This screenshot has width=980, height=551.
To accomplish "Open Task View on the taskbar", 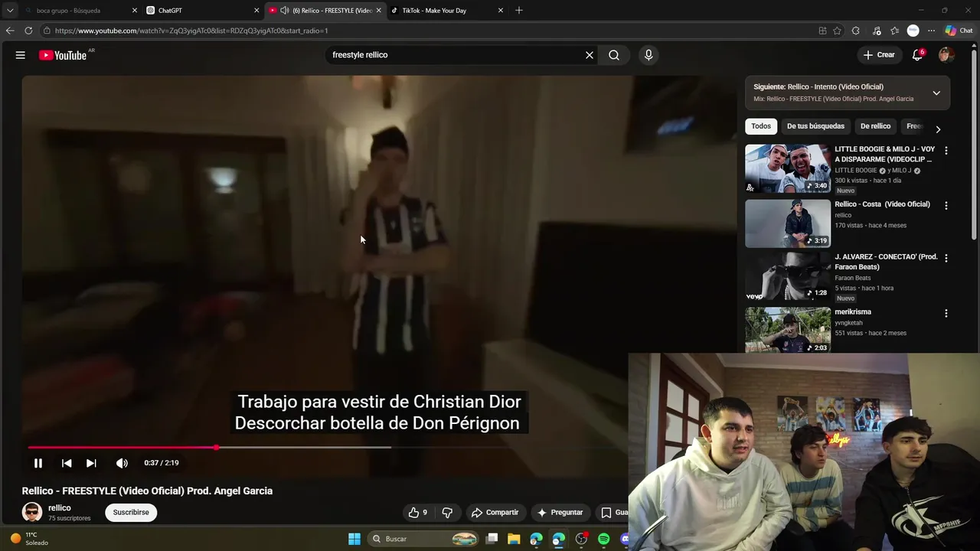I will [492, 539].
